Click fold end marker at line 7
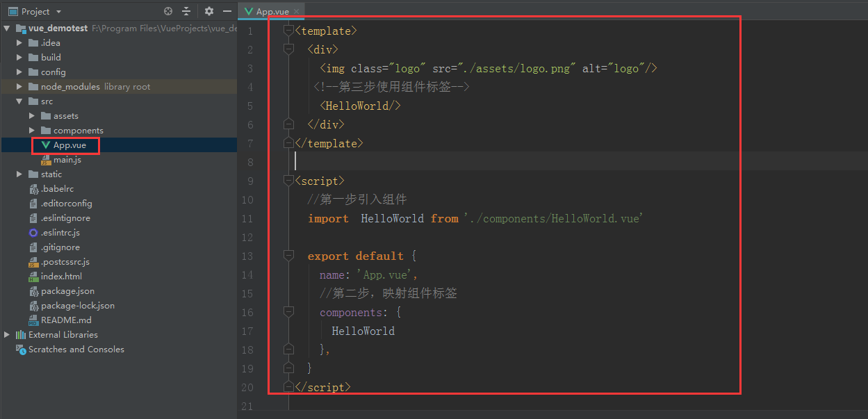868x419 pixels. [x=289, y=143]
